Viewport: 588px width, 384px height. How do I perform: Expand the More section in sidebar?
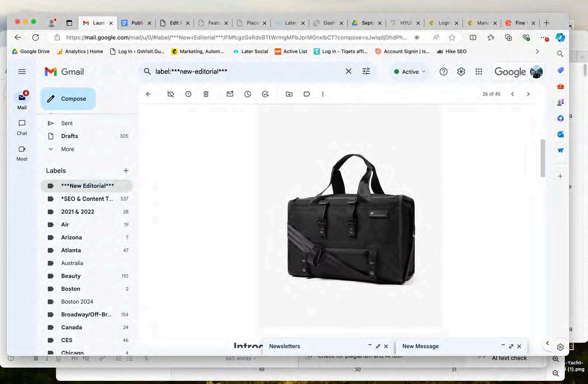(x=67, y=149)
